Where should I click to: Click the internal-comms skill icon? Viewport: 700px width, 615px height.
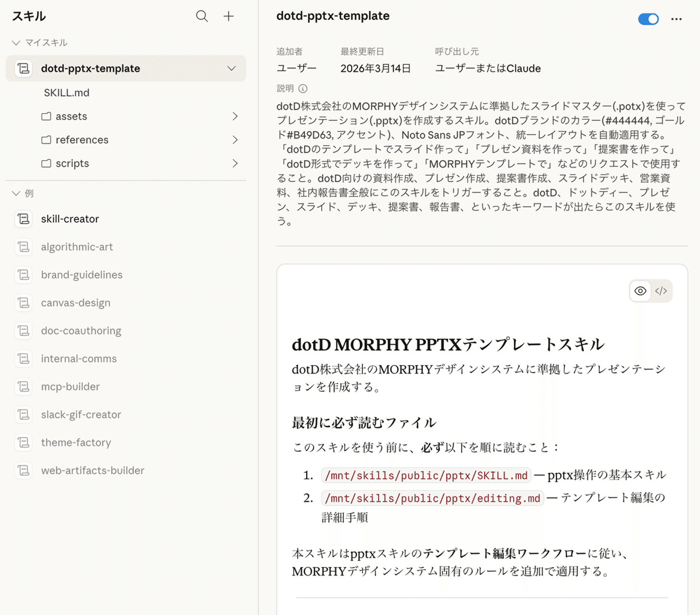coord(24,359)
